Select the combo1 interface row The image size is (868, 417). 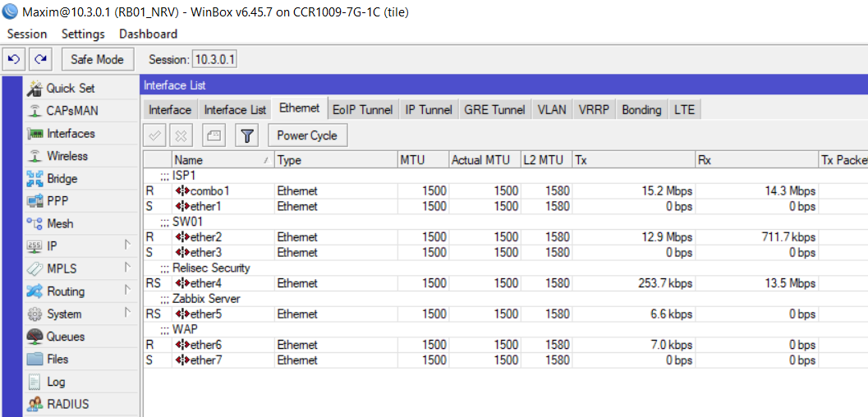(x=209, y=191)
